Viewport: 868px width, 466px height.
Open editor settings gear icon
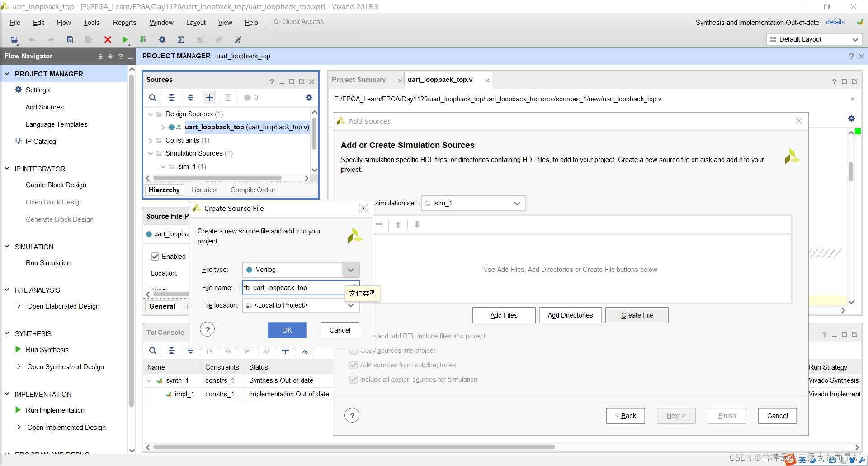[851, 118]
